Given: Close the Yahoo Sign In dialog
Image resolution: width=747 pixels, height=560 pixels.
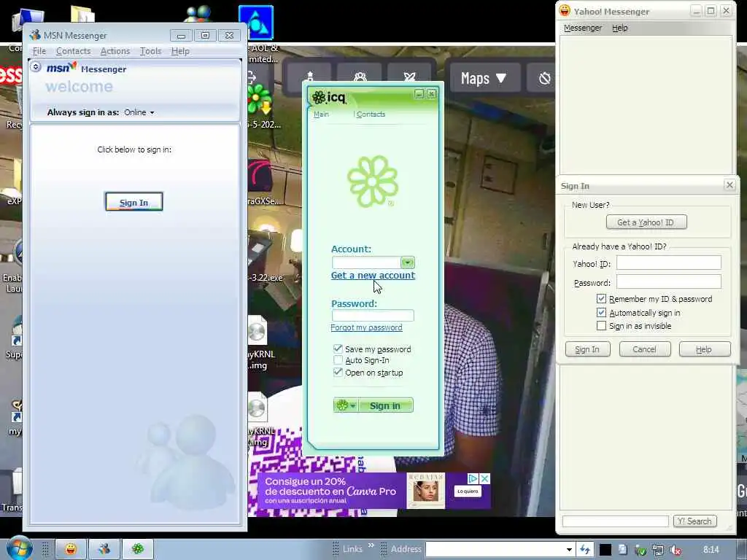Looking at the screenshot, I should click(x=729, y=184).
